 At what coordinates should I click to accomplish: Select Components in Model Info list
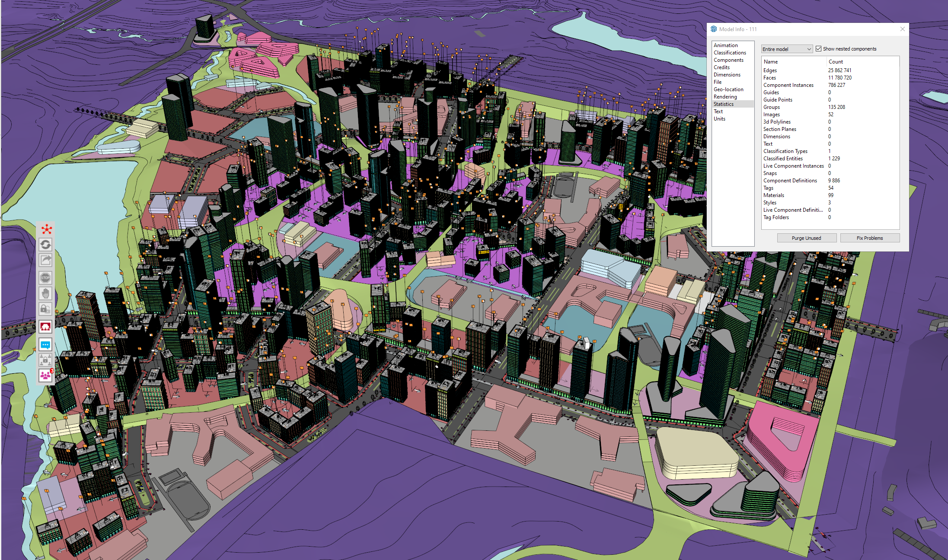coord(728,60)
